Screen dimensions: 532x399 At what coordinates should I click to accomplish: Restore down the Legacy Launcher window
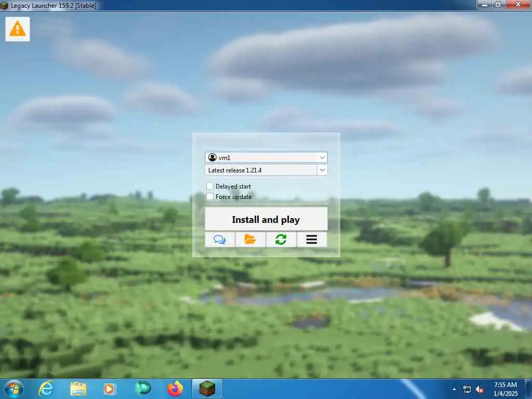(498, 5)
